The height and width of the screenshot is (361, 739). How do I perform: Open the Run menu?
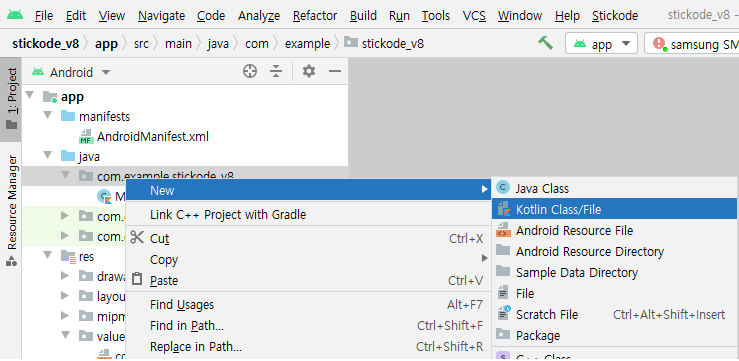pyautogui.click(x=399, y=16)
